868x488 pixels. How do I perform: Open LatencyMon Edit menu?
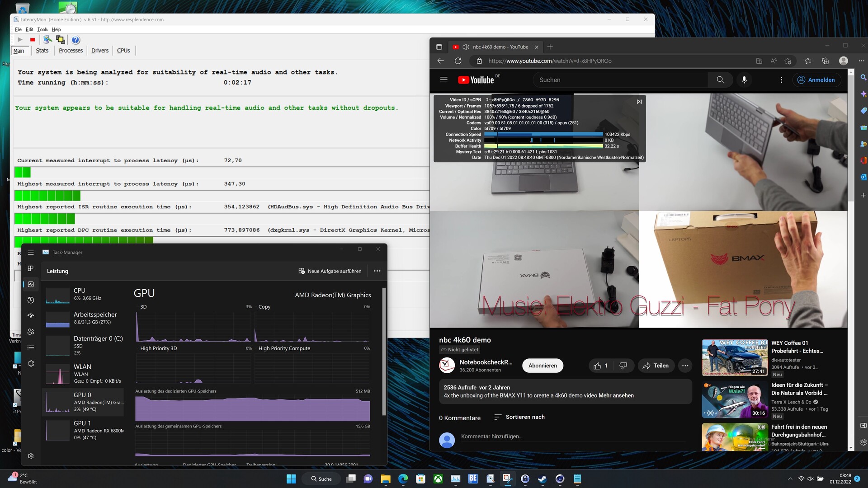pos(29,29)
